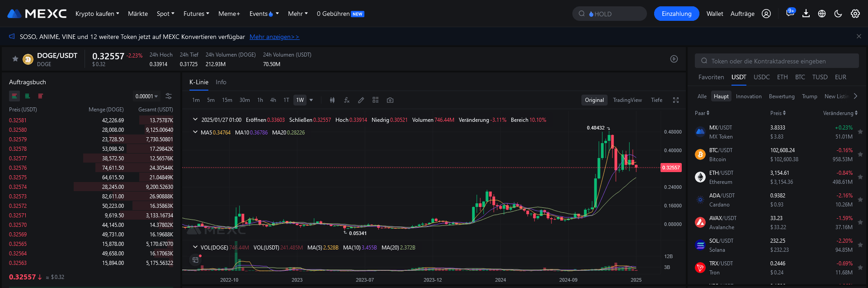
Task: Select the 1T daily chart interval
Action: pyautogui.click(x=286, y=100)
